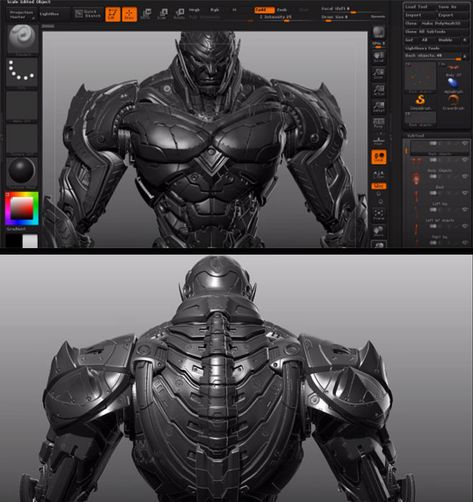Image resolution: width=473 pixels, height=502 pixels.
Task: Pick a color in the color picker square
Action: click(x=22, y=209)
